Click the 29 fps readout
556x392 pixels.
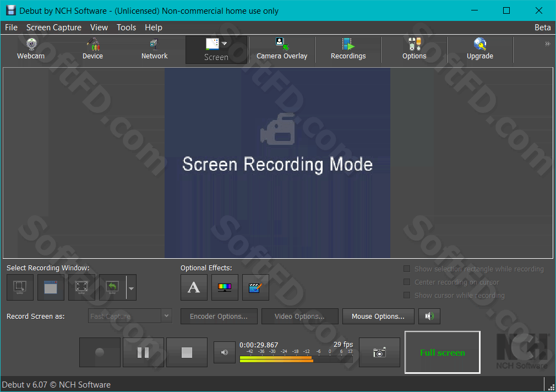point(344,345)
